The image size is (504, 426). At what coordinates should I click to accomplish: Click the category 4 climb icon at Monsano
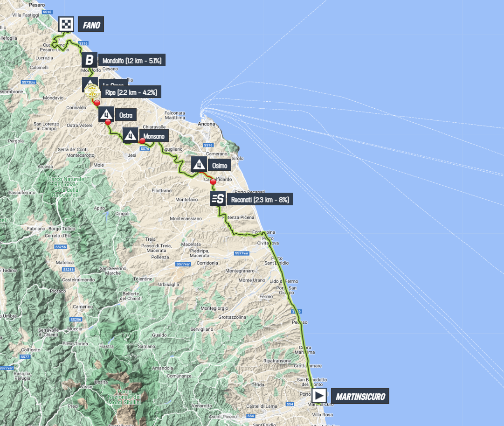130,134
